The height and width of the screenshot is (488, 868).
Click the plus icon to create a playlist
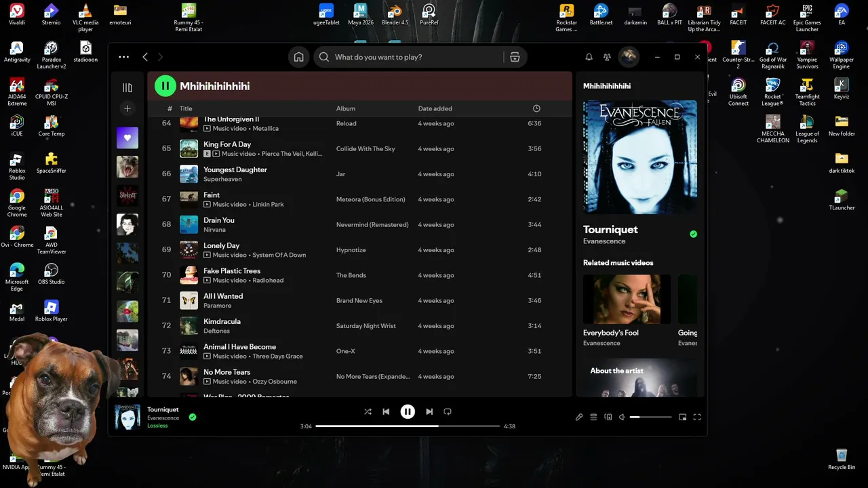pyautogui.click(x=127, y=108)
